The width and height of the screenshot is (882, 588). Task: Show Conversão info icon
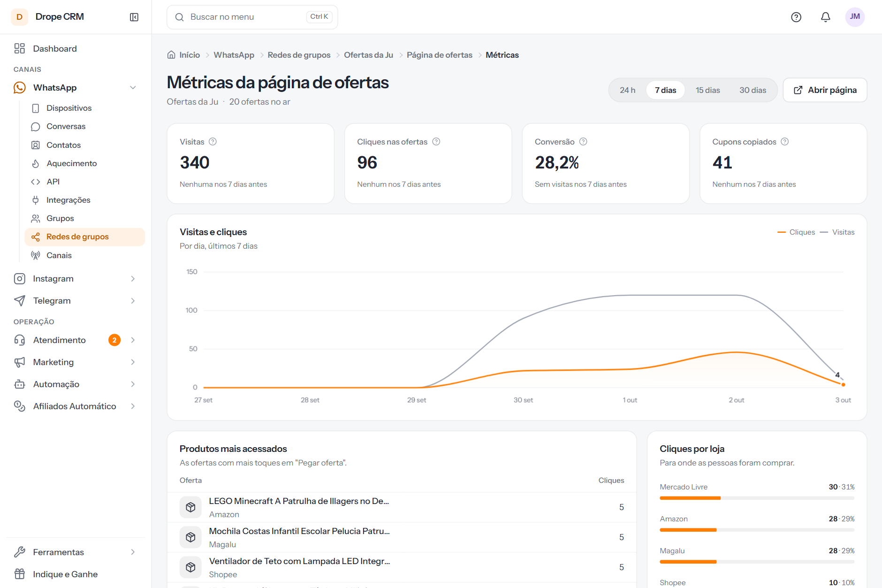pyautogui.click(x=583, y=142)
